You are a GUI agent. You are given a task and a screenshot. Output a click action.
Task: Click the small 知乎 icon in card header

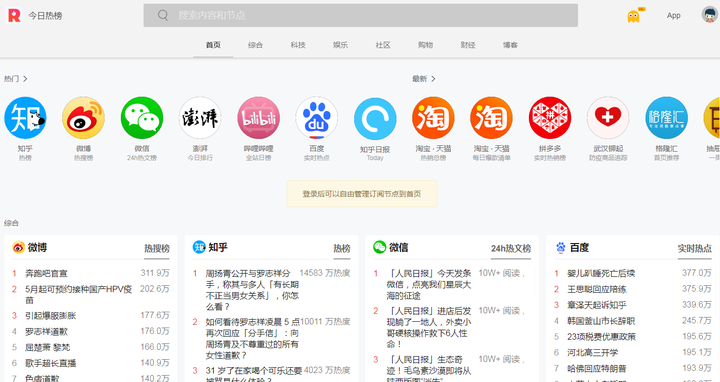click(199, 247)
